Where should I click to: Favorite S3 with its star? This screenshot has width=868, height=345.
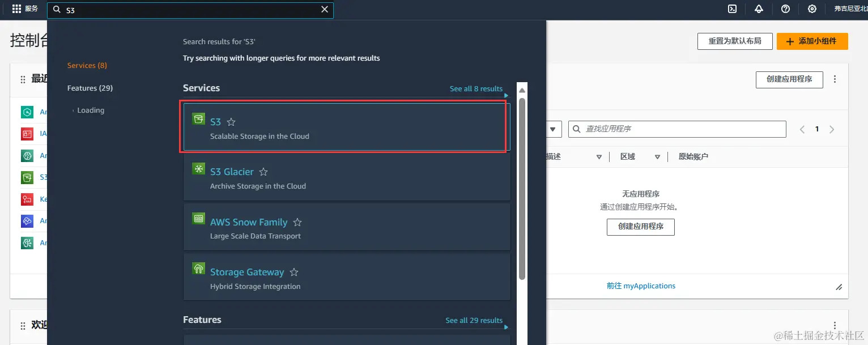(231, 122)
